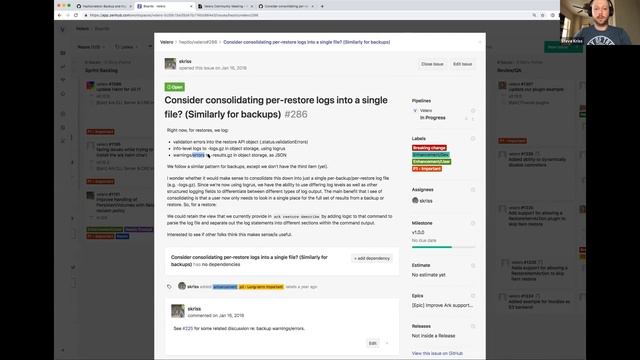This screenshot has height=360, width=640.
Task: Open the Labels filter dropdown on the board
Action: point(127,47)
